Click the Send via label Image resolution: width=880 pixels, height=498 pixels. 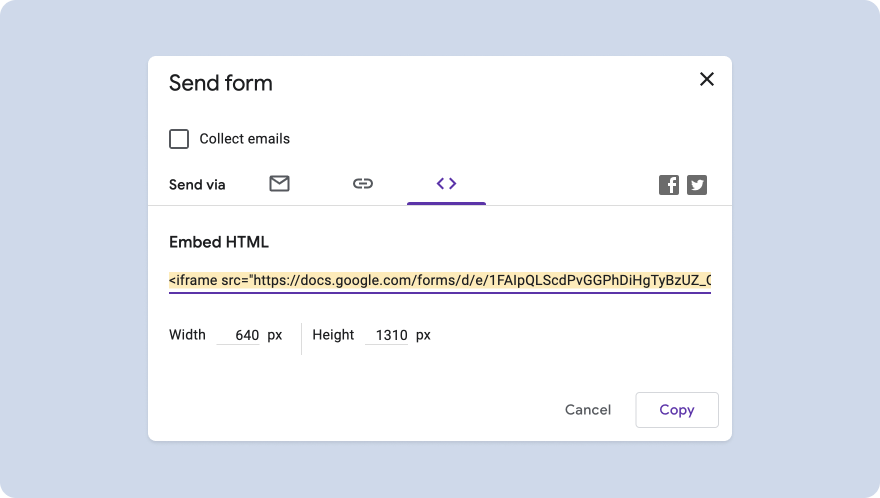tap(197, 185)
